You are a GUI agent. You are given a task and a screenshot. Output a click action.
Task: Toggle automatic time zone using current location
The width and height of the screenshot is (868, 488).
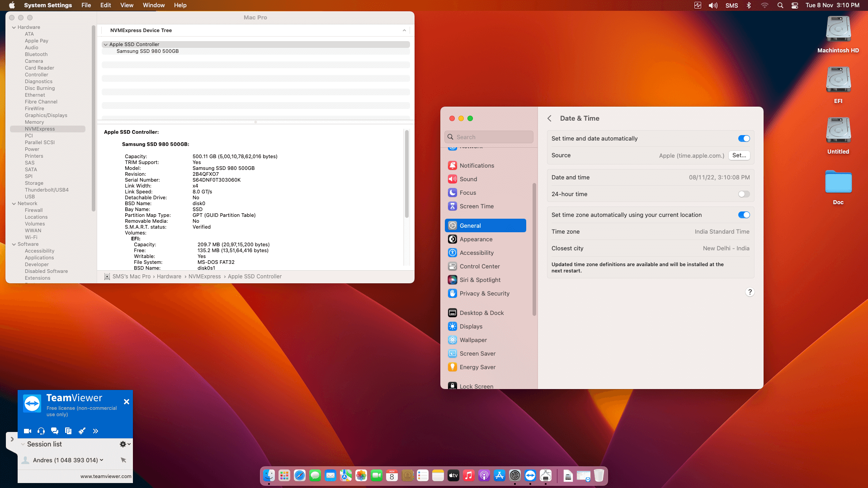[744, 215]
